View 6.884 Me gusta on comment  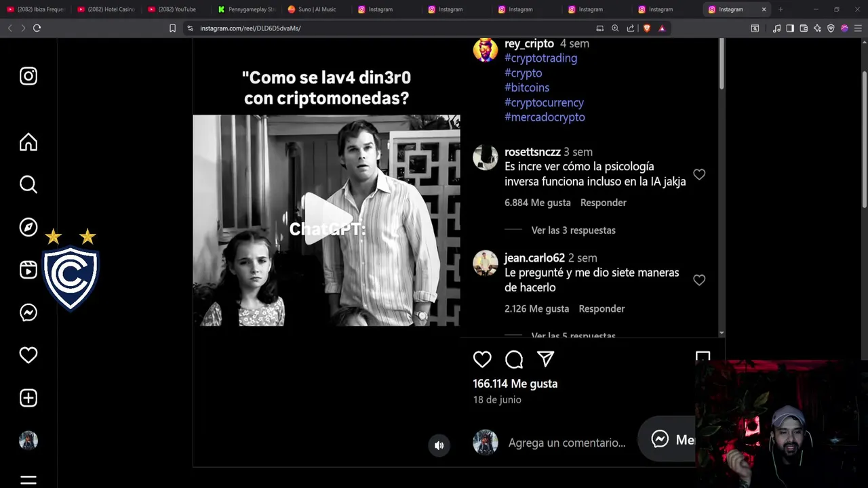tap(538, 203)
